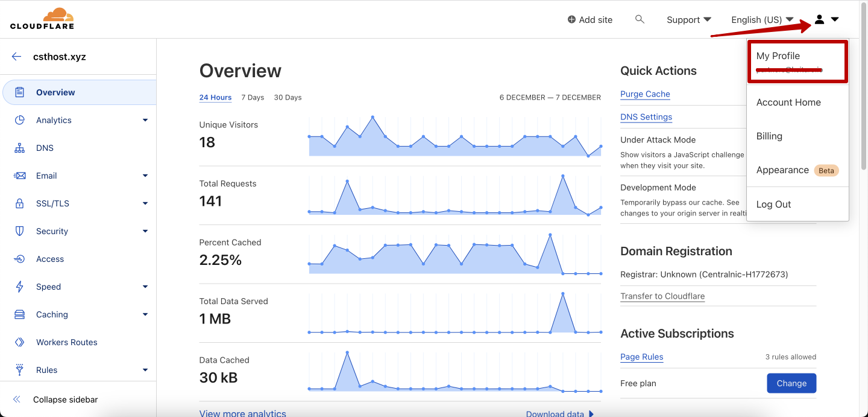Image resolution: width=868 pixels, height=417 pixels.
Task: Click the Data Cached chart
Action: [455, 371]
